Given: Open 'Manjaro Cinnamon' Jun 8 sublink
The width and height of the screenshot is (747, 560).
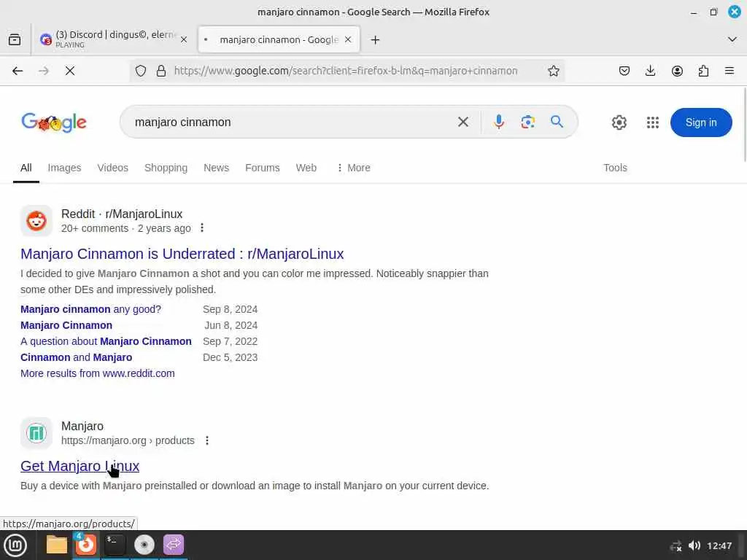Looking at the screenshot, I should click(66, 325).
